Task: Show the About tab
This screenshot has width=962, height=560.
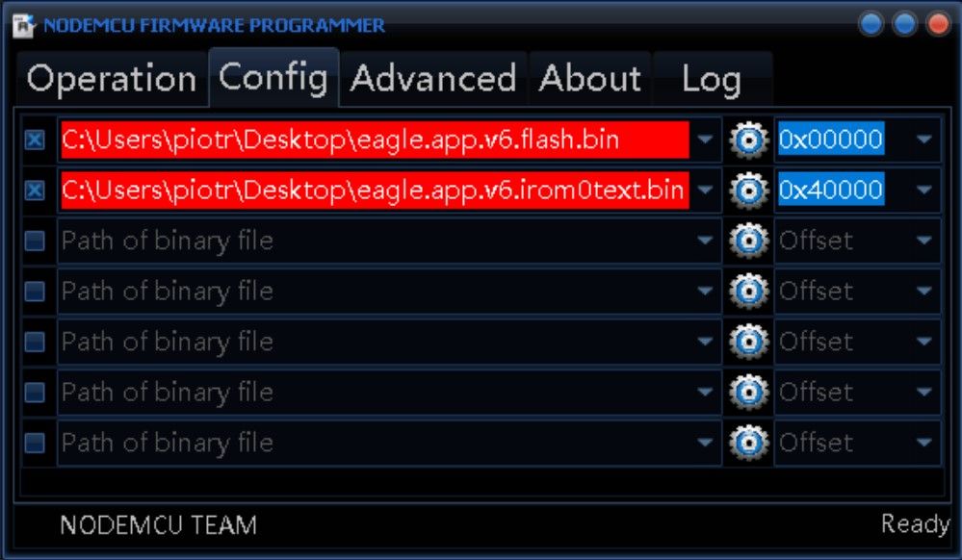Action: tap(590, 79)
